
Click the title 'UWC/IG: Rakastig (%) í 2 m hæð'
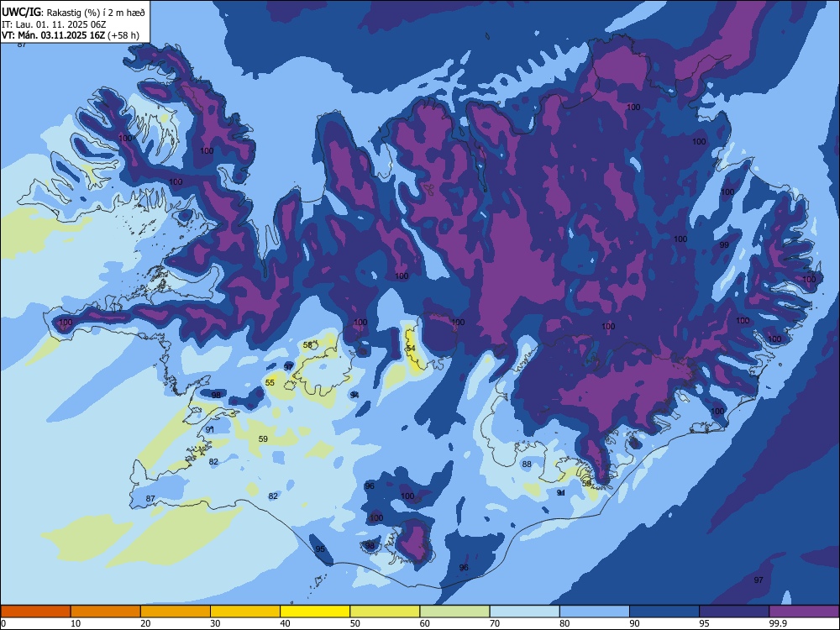73,13
